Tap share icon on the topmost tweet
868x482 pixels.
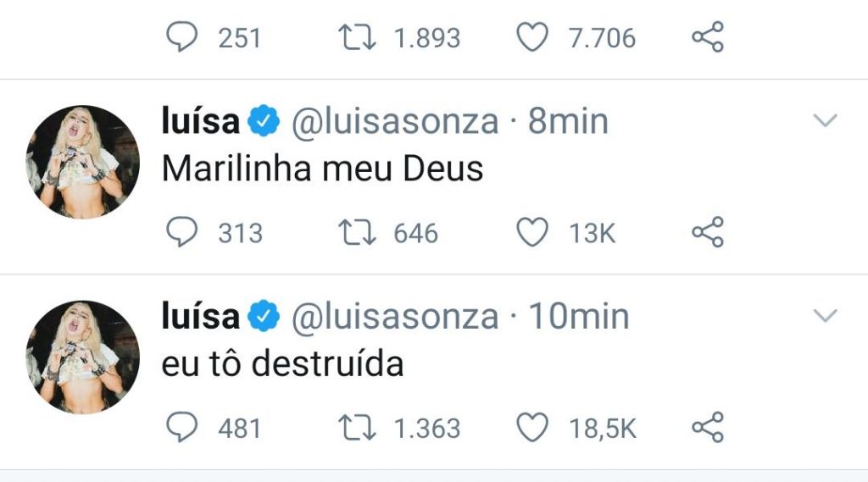tap(708, 37)
